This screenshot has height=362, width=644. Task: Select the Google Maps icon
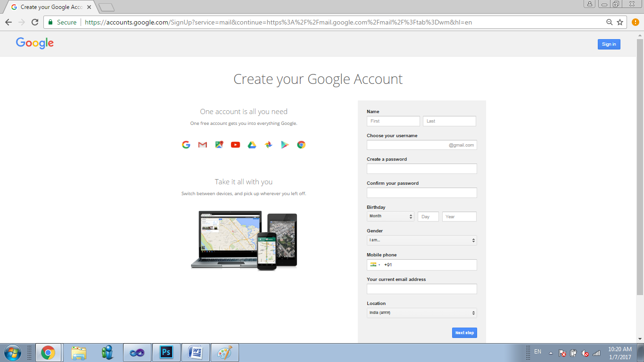(x=219, y=145)
